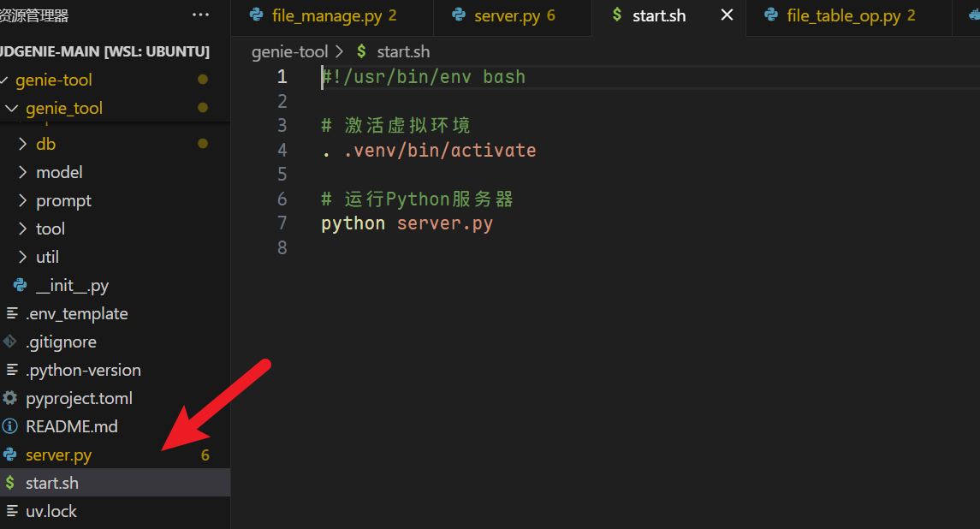Close the start.sh editor tab

727,15
